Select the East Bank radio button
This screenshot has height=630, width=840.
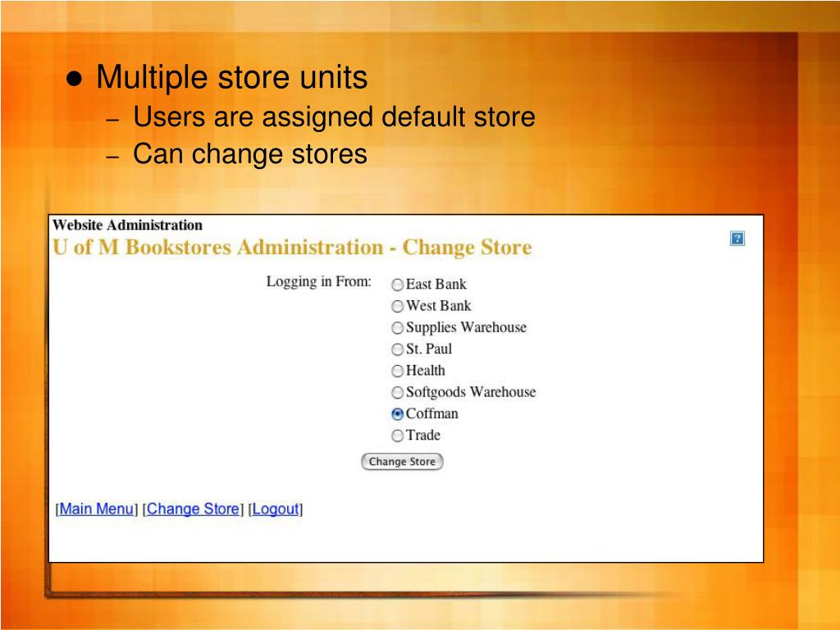point(397,285)
